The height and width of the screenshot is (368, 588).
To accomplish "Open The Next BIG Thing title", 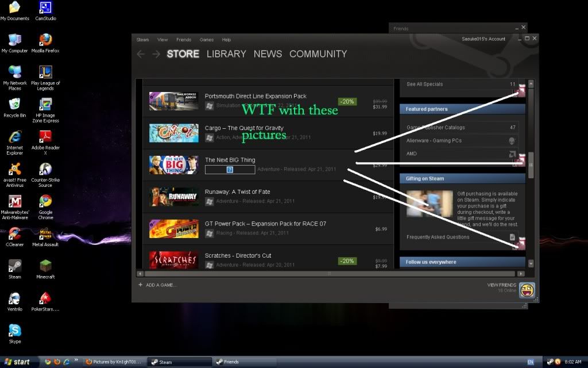I will point(230,160).
